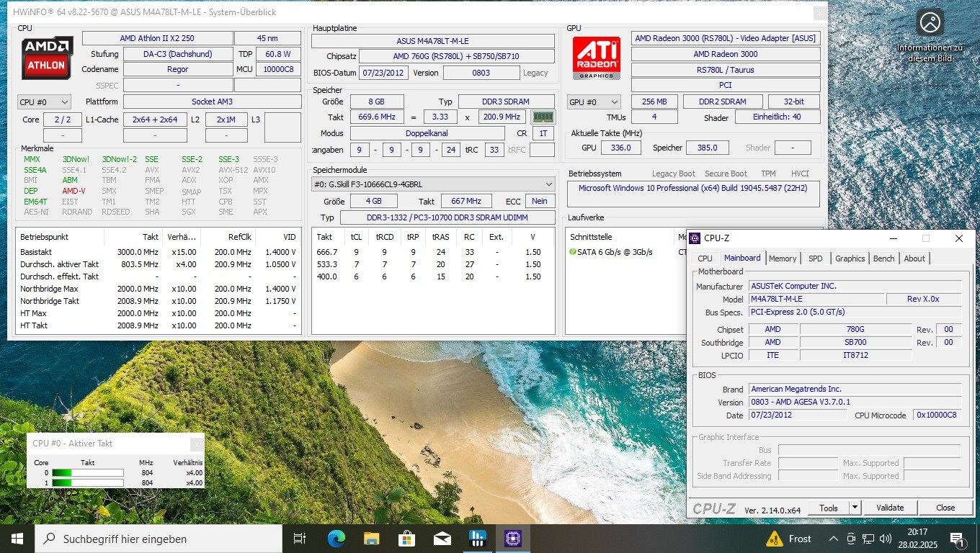Image resolution: width=980 pixels, height=553 pixels.
Task: Click the Core 1 clock bar
Action: 87,482
